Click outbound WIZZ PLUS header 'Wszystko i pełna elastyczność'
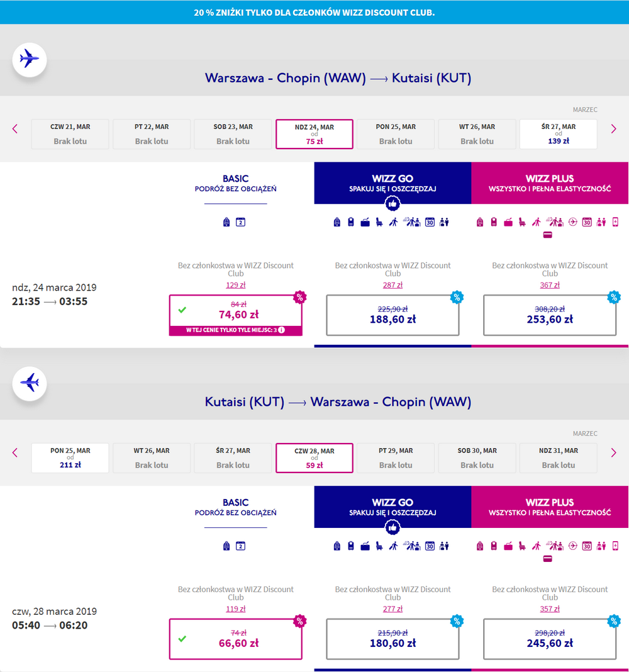629x672 pixels. click(x=550, y=183)
